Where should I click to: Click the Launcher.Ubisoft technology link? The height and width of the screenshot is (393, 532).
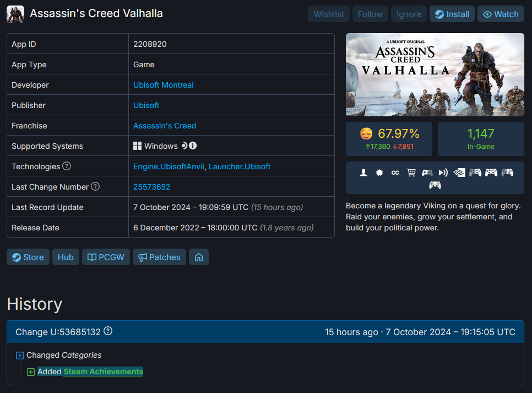pos(240,166)
